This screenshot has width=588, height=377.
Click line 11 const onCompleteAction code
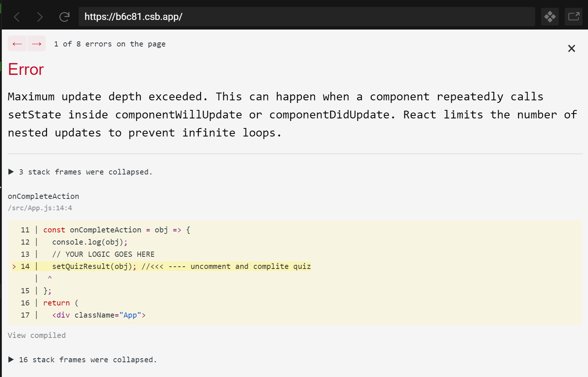coord(117,230)
